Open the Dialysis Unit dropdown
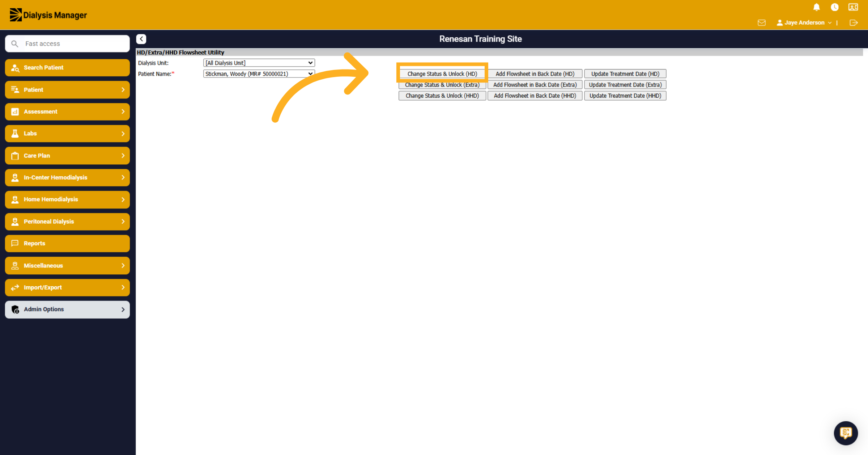Screen dimensions: 868x455 click(259, 63)
